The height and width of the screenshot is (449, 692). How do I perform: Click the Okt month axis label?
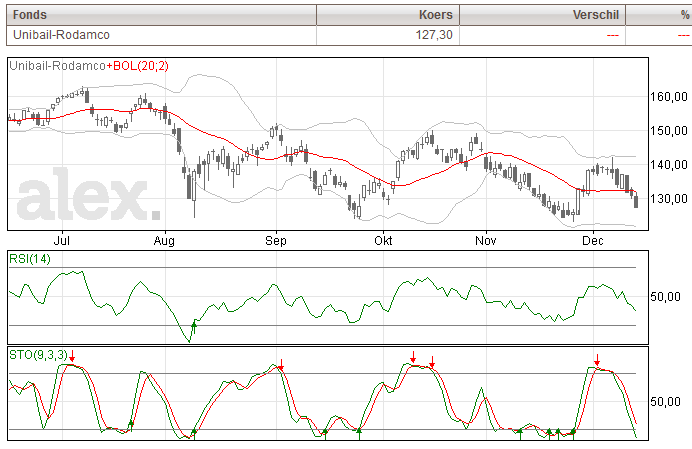pyautogui.click(x=383, y=241)
